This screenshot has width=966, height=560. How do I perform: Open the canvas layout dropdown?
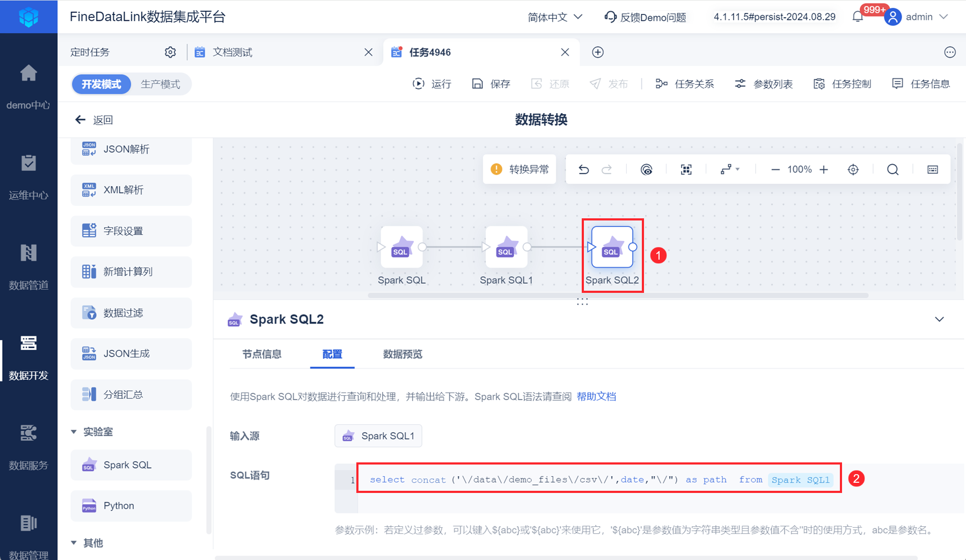tap(730, 170)
